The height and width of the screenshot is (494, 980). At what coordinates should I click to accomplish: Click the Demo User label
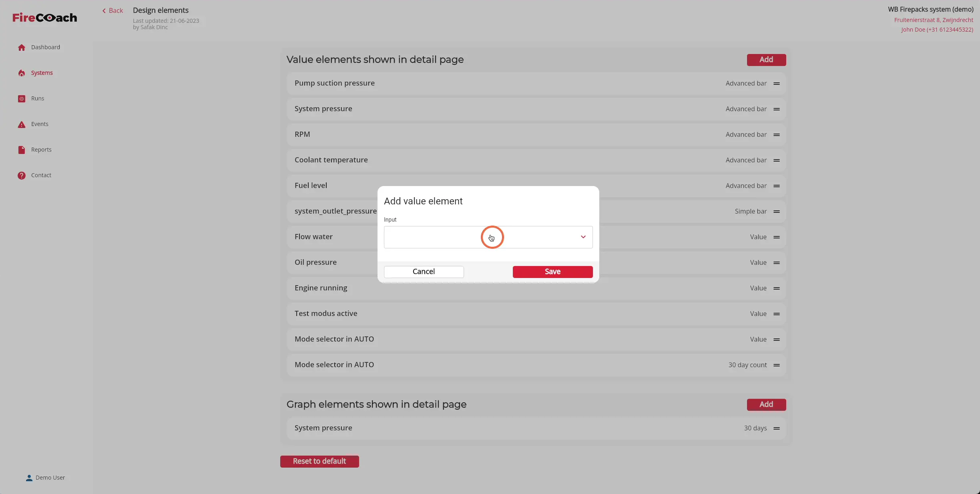pyautogui.click(x=50, y=478)
